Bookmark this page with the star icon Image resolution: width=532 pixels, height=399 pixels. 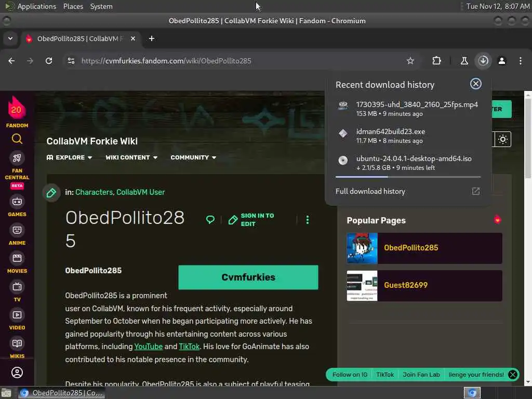click(410, 61)
